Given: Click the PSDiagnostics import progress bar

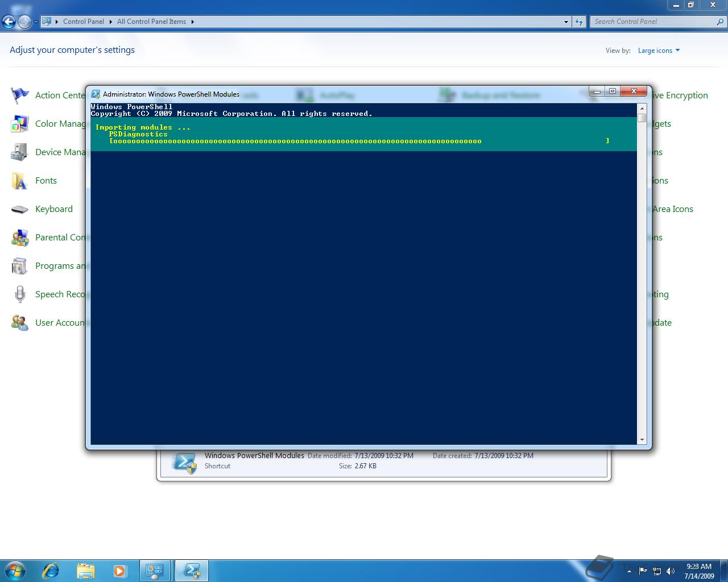Looking at the screenshot, I should [359, 141].
